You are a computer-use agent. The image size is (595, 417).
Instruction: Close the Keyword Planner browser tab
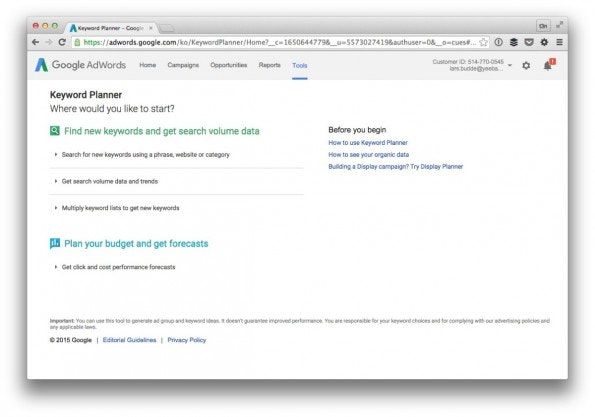[x=151, y=28]
